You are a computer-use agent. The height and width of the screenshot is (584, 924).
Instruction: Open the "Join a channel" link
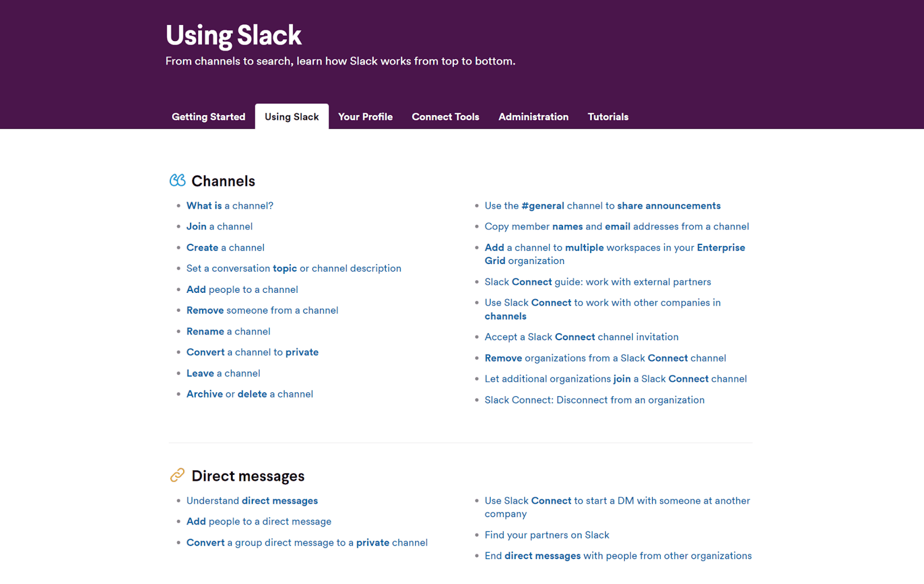click(x=219, y=226)
